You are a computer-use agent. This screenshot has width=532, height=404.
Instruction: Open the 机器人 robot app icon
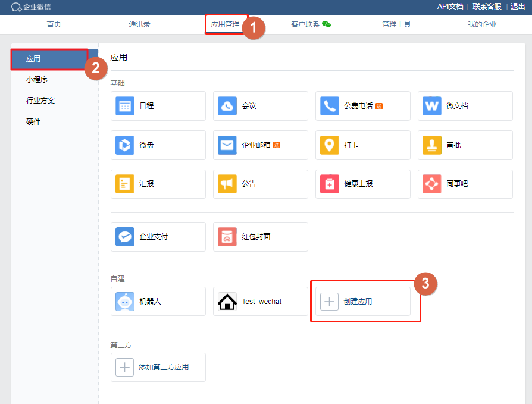(125, 302)
